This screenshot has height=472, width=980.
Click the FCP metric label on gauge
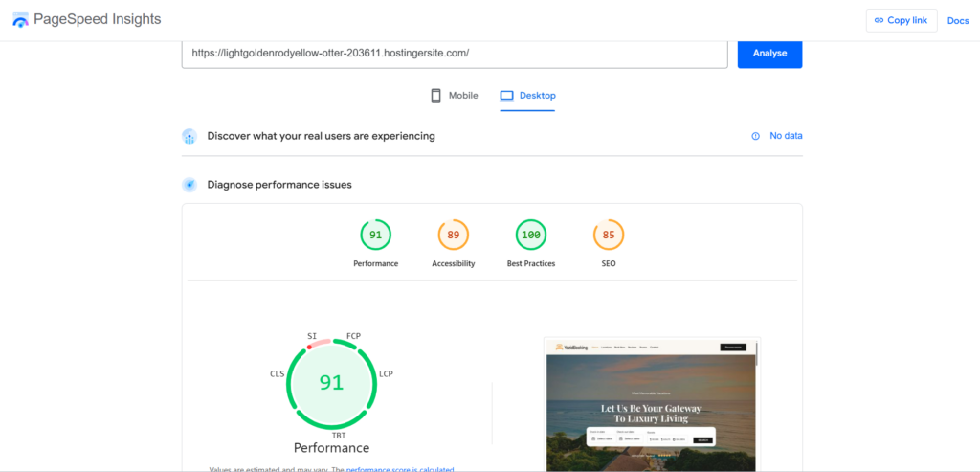click(x=353, y=336)
